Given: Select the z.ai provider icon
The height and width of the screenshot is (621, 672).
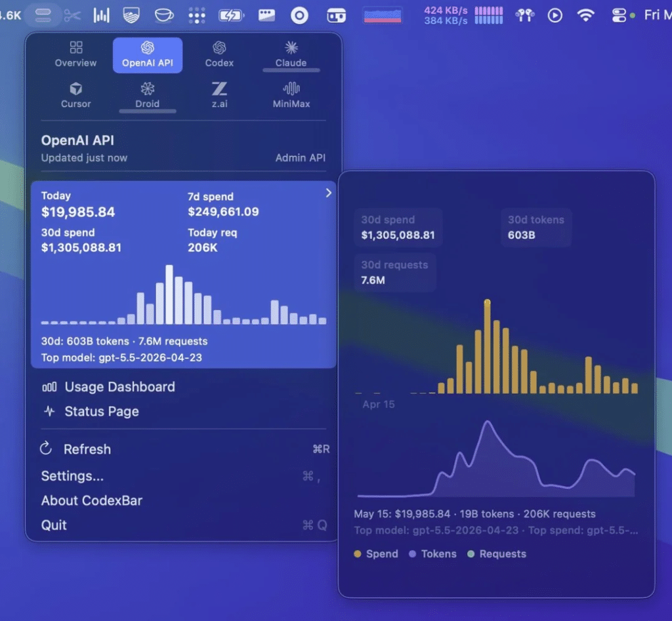Looking at the screenshot, I should [x=219, y=89].
